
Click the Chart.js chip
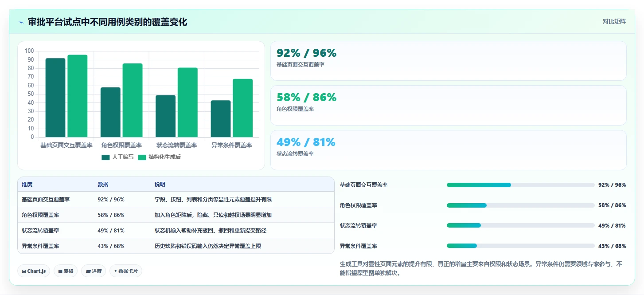34,271
